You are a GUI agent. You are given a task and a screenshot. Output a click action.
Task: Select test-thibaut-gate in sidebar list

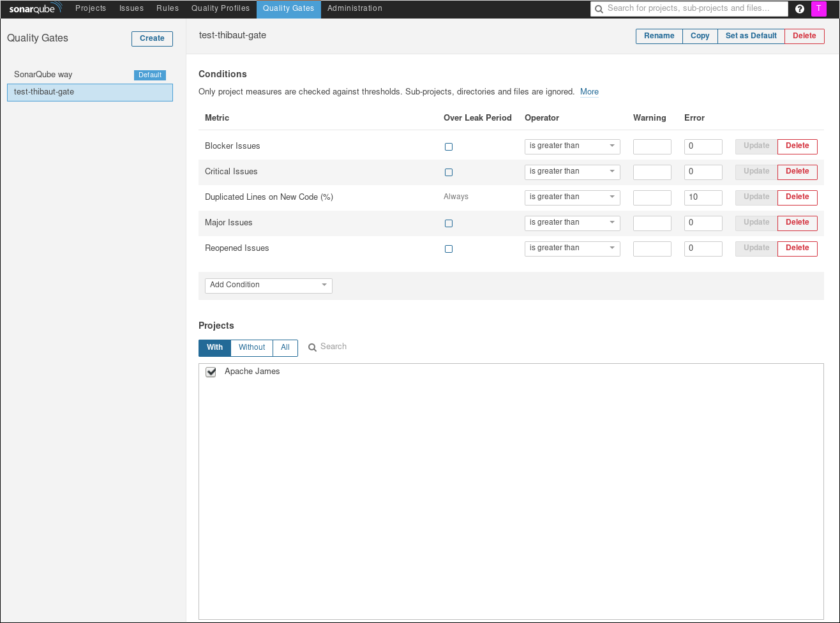(90, 93)
